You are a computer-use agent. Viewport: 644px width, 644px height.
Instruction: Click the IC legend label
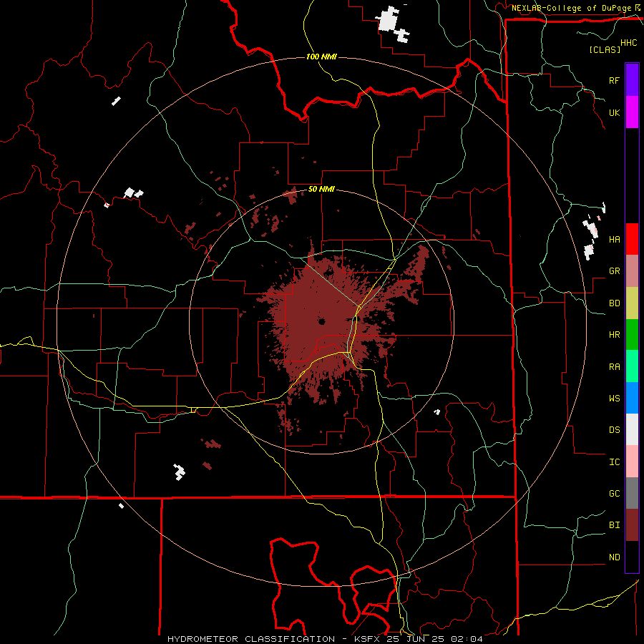(x=614, y=462)
